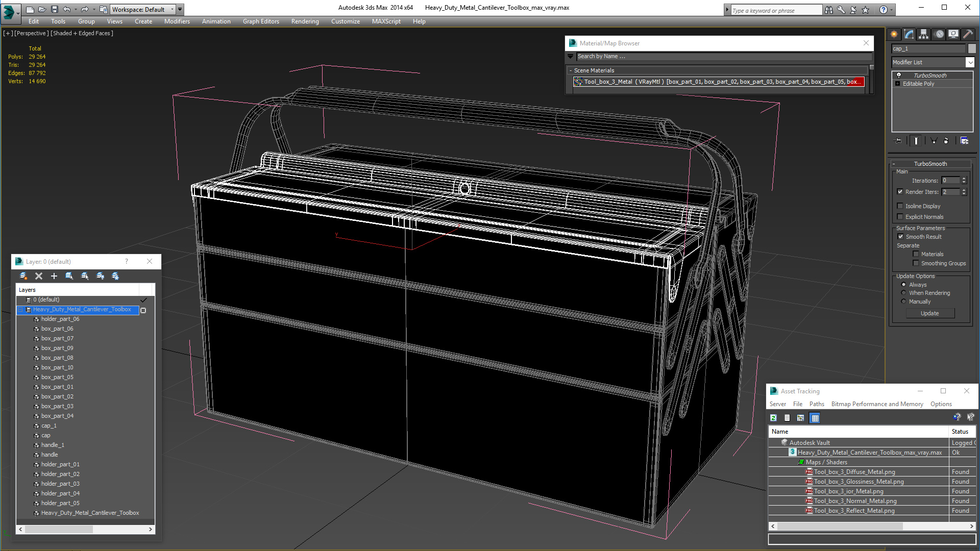Viewport: 980px width, 551px height.
Task: Open the Hierarchy command panel tab
Action: [923, 34]
